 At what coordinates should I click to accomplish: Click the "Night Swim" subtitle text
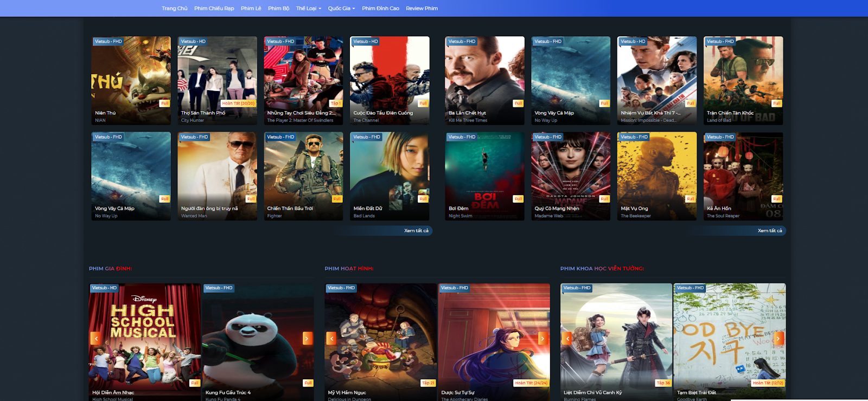tap(461, 216)
